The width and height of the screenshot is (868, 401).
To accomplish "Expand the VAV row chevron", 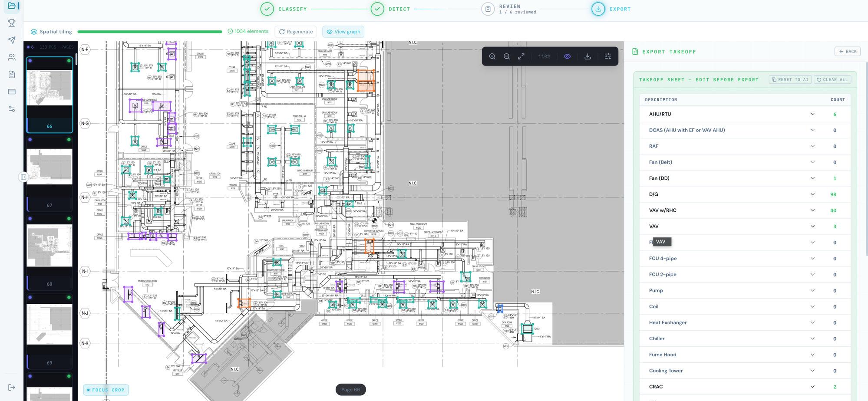I will tap(812, 227).
